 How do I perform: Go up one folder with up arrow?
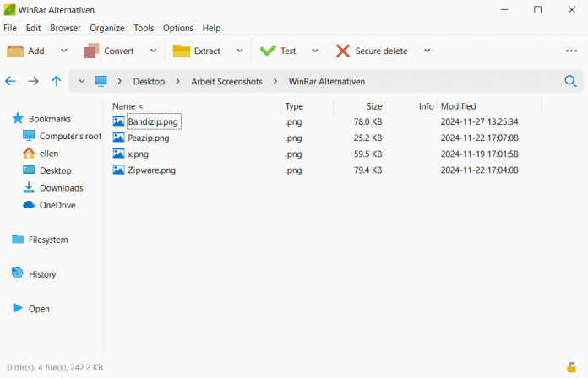(x=56, y=81)
